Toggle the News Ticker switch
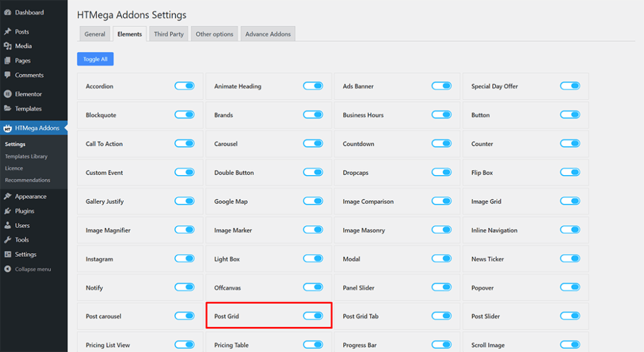This screenshot has height=352, width=644. click(x=570, y=259)
